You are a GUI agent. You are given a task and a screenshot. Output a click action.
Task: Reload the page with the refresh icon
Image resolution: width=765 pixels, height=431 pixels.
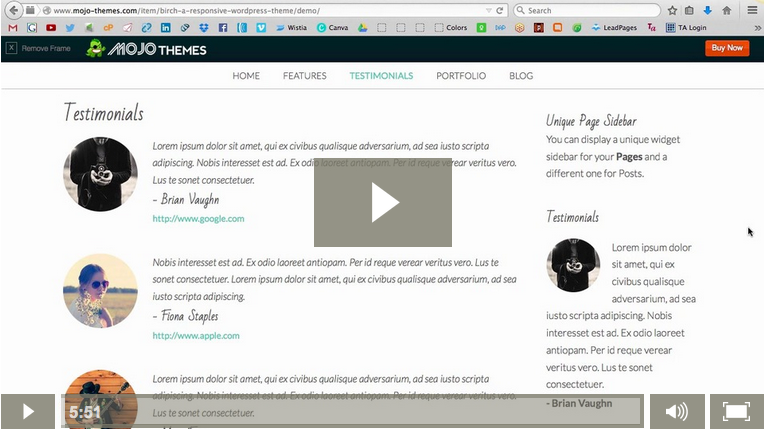click(x=500, y=10)
